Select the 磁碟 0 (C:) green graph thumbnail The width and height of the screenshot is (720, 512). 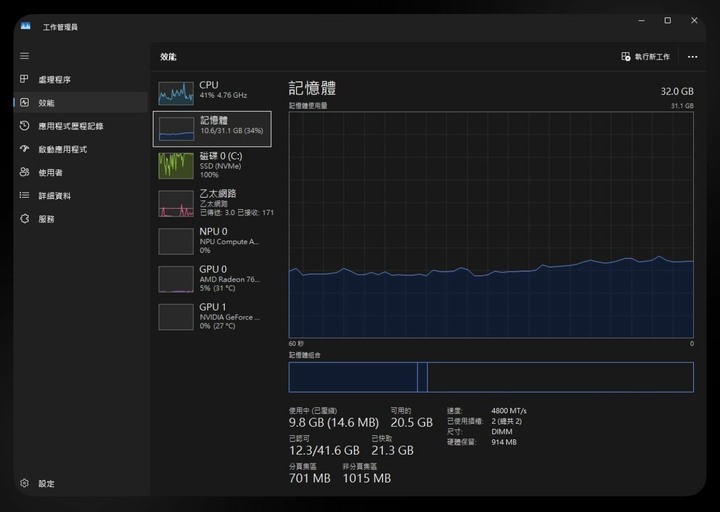pos(176,165)
